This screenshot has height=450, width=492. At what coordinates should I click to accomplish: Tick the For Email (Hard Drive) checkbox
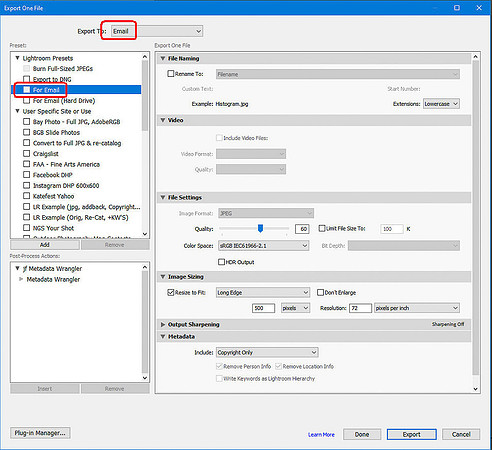point(27,100)
